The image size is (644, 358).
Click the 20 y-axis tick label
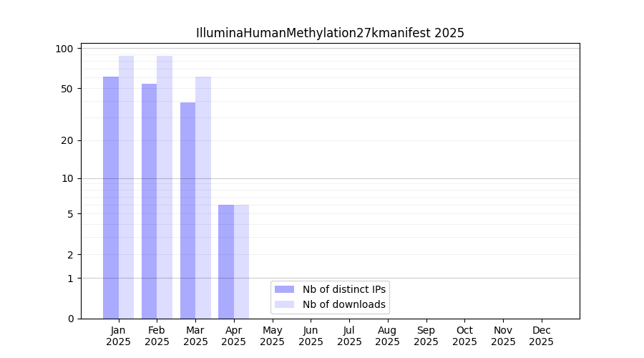pos(67,140)
